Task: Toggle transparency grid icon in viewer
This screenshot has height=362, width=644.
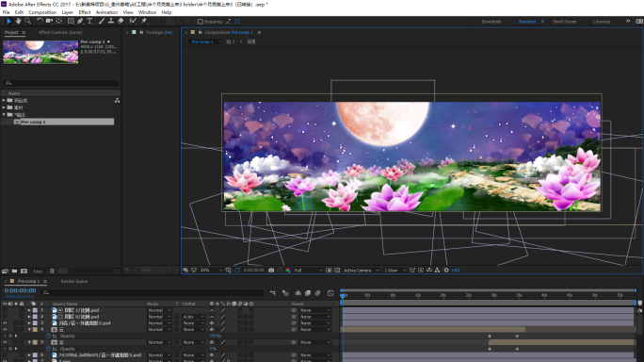Action: tap(337, 271)
